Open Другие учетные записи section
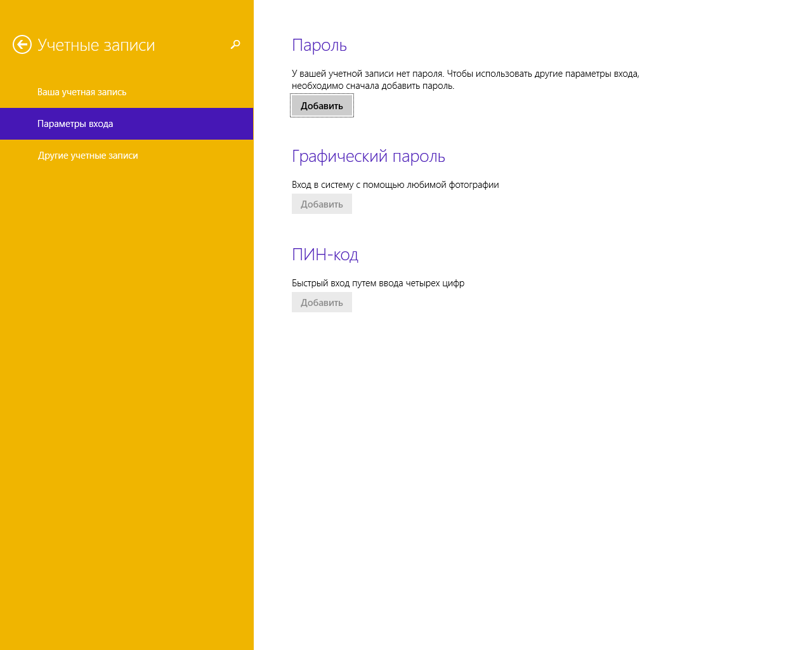Viewport: 812px width, 650px height. click(x=126, y=156)
